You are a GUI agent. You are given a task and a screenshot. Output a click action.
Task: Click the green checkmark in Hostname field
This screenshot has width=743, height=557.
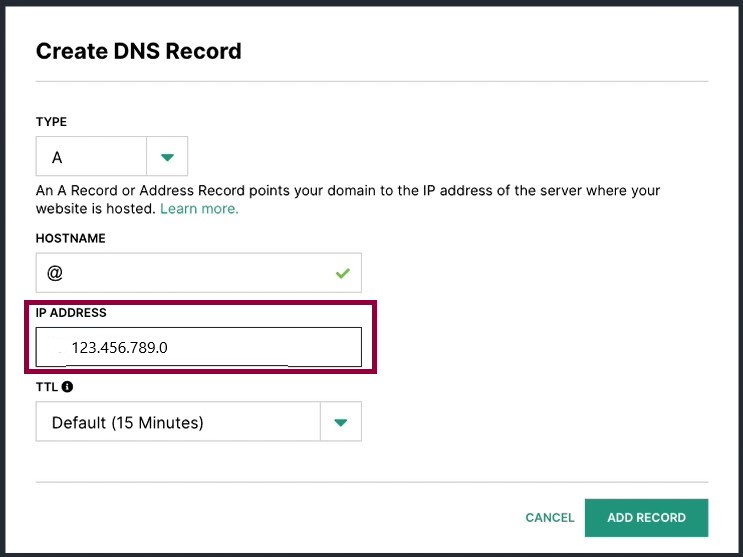(x=343, y=273)
